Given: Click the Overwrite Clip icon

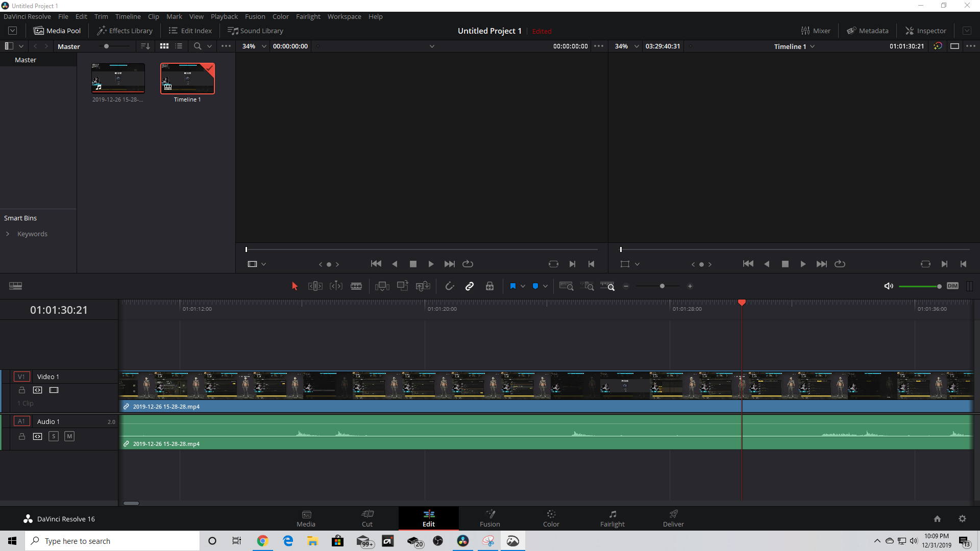Looking at the screenshot, I should click(x=403, y=286).
